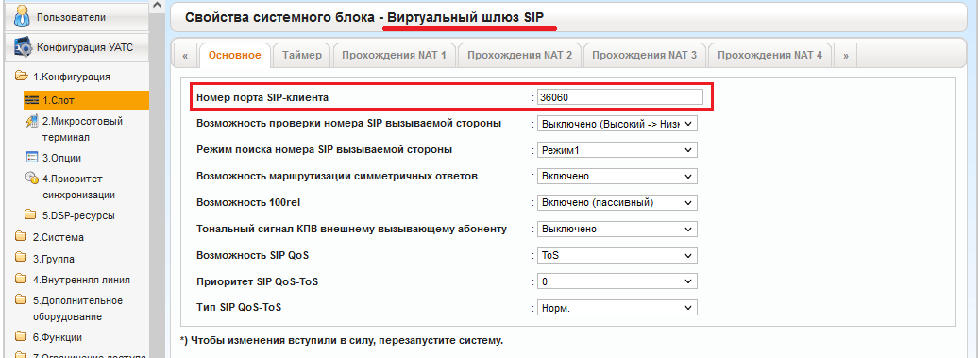Open Режим поиска номера SIP dropdown
Screen dimensions: 980x358
tap(617, 150)
